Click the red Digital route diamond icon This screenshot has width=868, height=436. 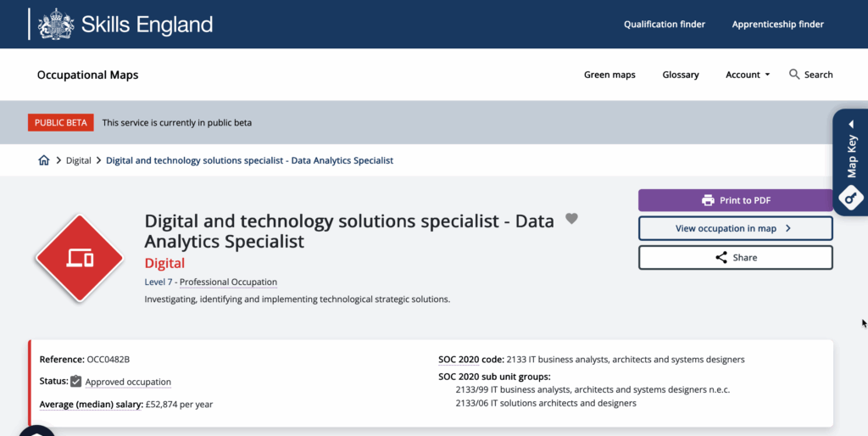coord(79,258)
